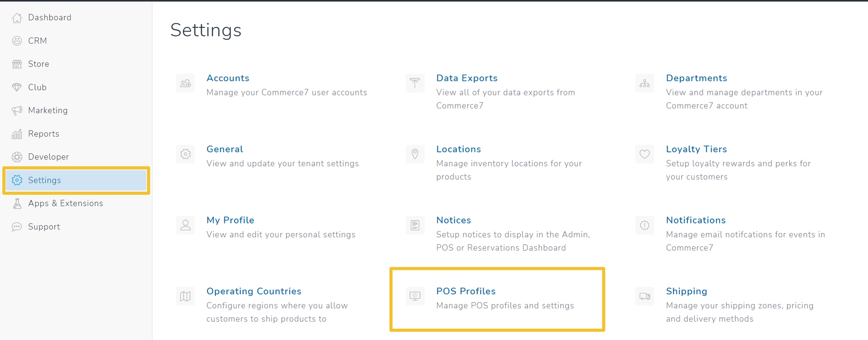This screenshot has width=868, height=340.
Task: Click the Shipping truck icon
Action: tap(644, 296)
